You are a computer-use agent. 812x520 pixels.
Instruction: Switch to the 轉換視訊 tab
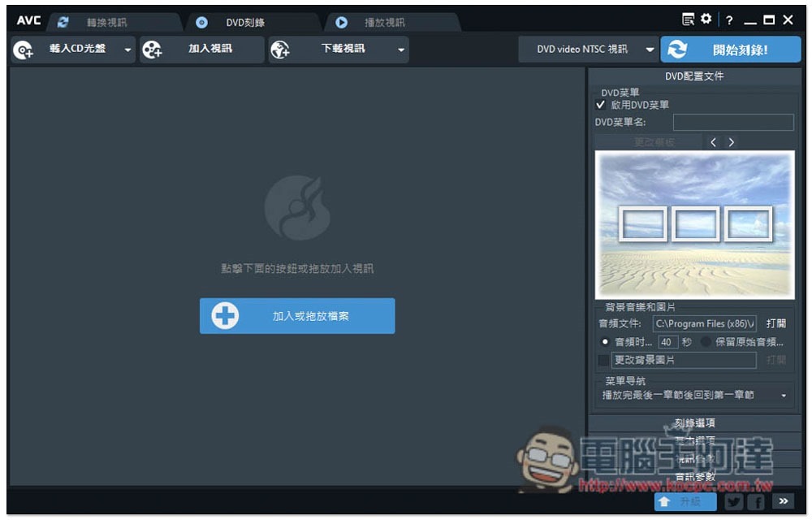coord(106,22)
